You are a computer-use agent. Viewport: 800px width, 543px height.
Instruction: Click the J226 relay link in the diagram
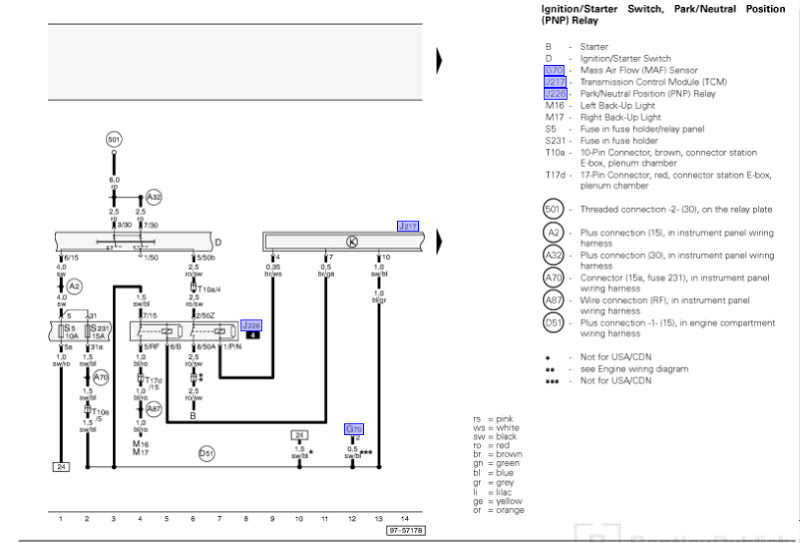point(251,326)
